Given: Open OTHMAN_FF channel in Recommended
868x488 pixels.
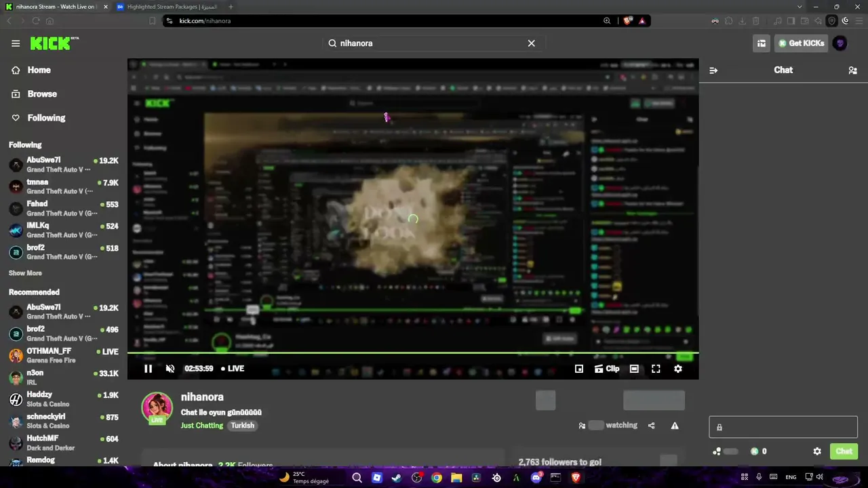Looking at the screenshot, I should [64, 355].
